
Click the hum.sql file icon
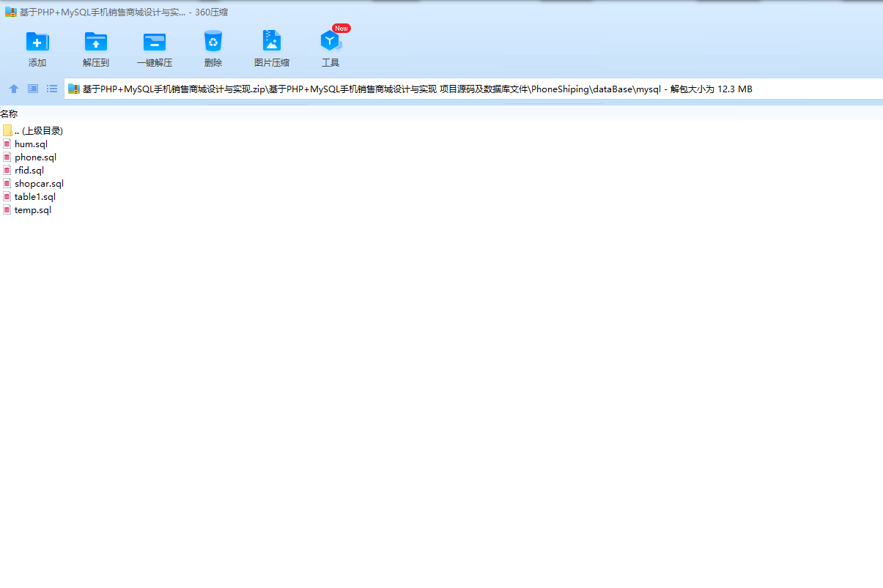[7, 144]
